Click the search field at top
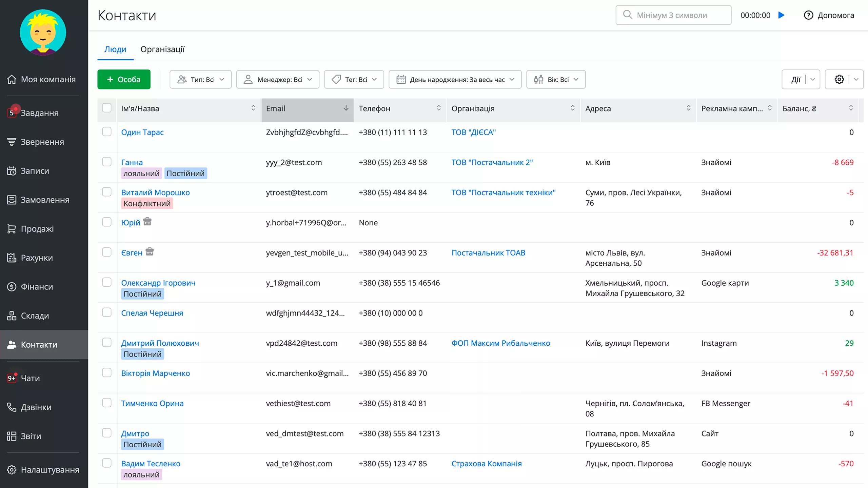 pyautogui.click(x=673, y=15)
